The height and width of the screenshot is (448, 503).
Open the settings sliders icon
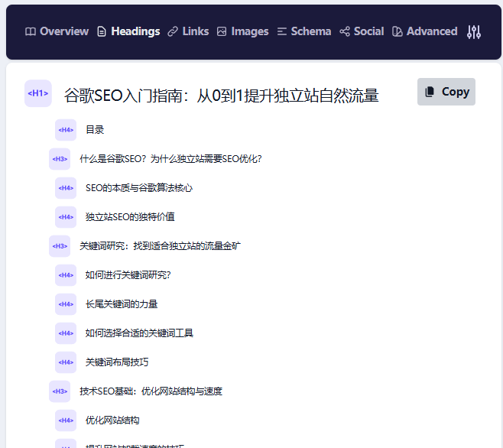click(x=474, y=32)
